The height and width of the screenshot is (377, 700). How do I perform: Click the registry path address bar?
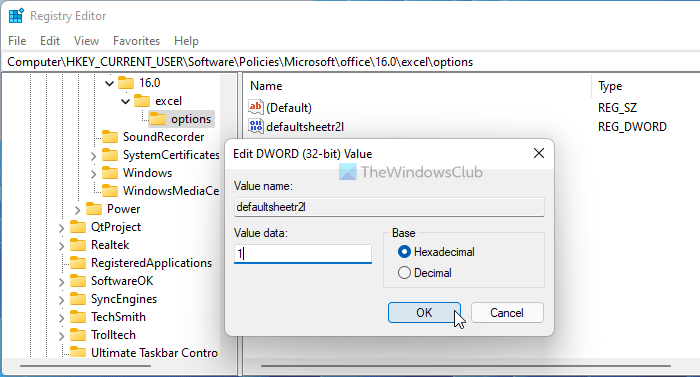[350, 62]
